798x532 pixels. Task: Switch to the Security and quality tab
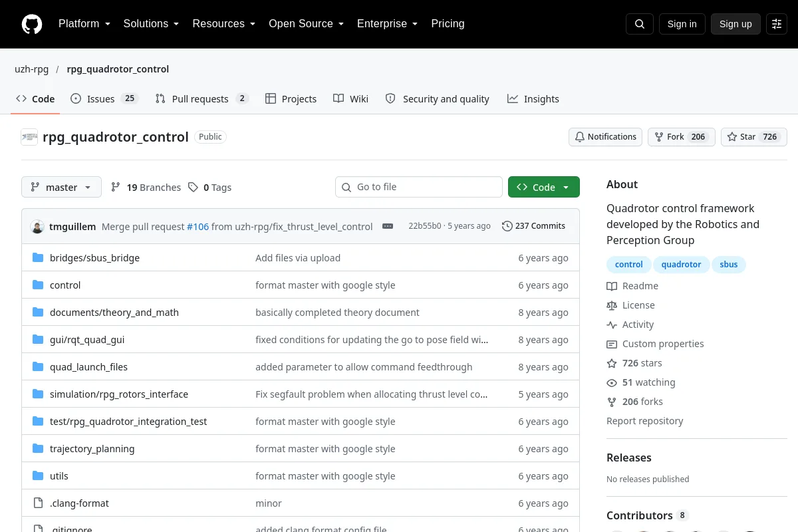tap(438, 99)
